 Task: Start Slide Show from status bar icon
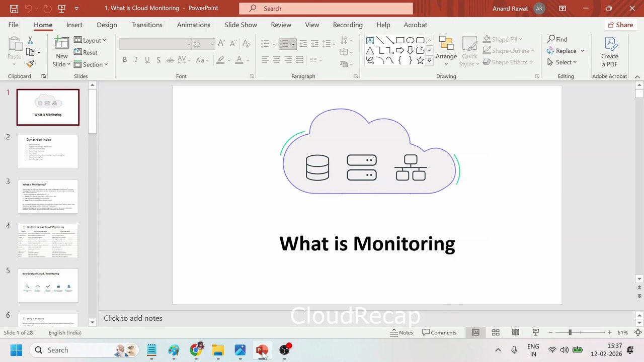tap(536, 332)
